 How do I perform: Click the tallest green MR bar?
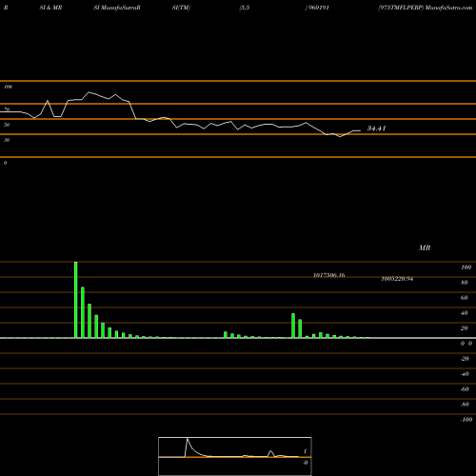(76, 300)
